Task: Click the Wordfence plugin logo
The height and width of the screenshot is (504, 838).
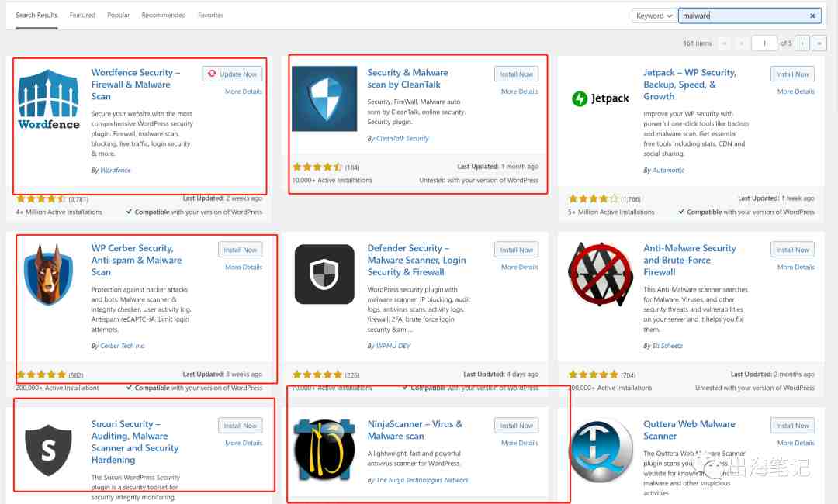Action: pos(49,99)
